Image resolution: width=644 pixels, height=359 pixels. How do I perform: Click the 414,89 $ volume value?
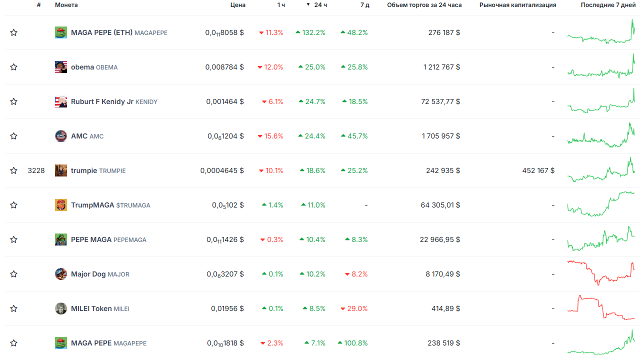coord(446,308)
